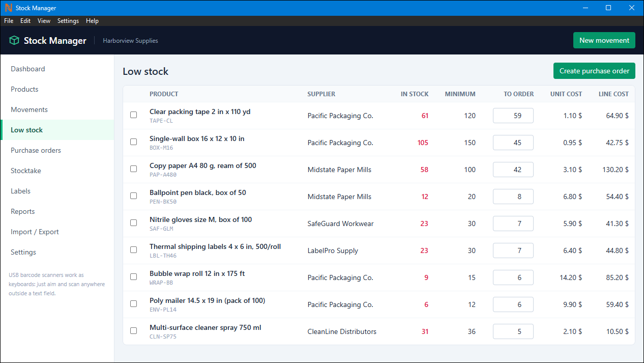Tick the checkbox for Clear packing tape
This screenshot has width=644, height=363.
[134, 115]
